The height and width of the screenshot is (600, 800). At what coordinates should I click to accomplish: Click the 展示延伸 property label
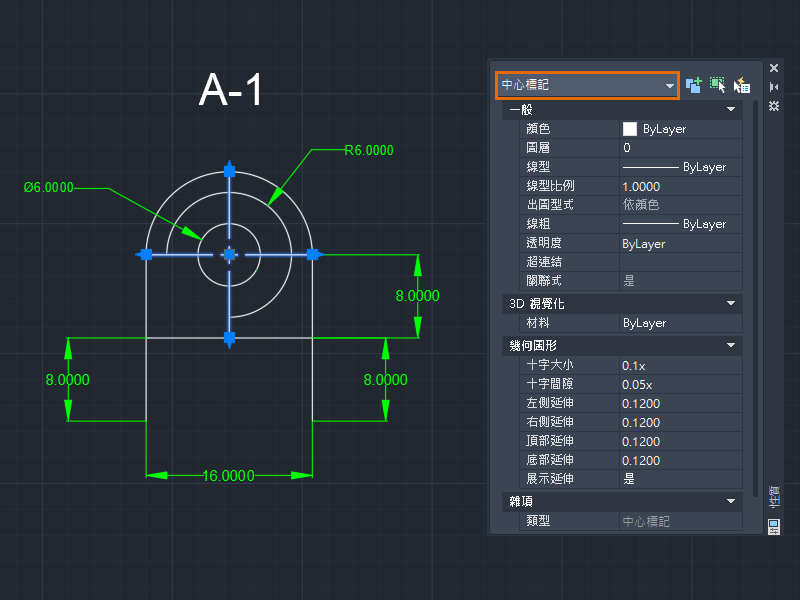pos(550,479)
